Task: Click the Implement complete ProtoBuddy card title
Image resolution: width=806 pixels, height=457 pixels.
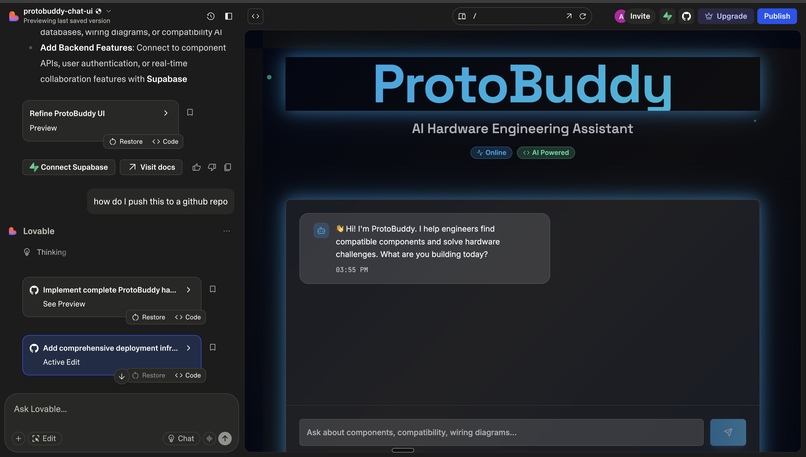Action: pos(109,290)
